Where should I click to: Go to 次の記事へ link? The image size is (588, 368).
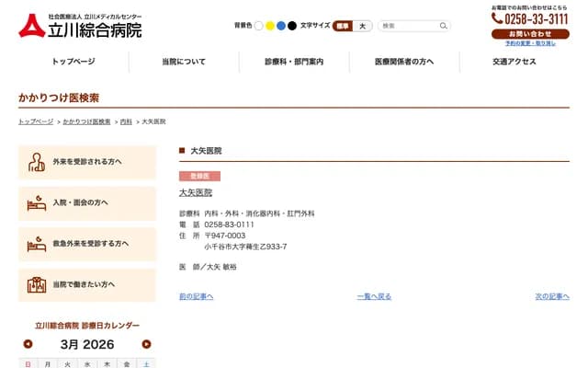point(552,296)
